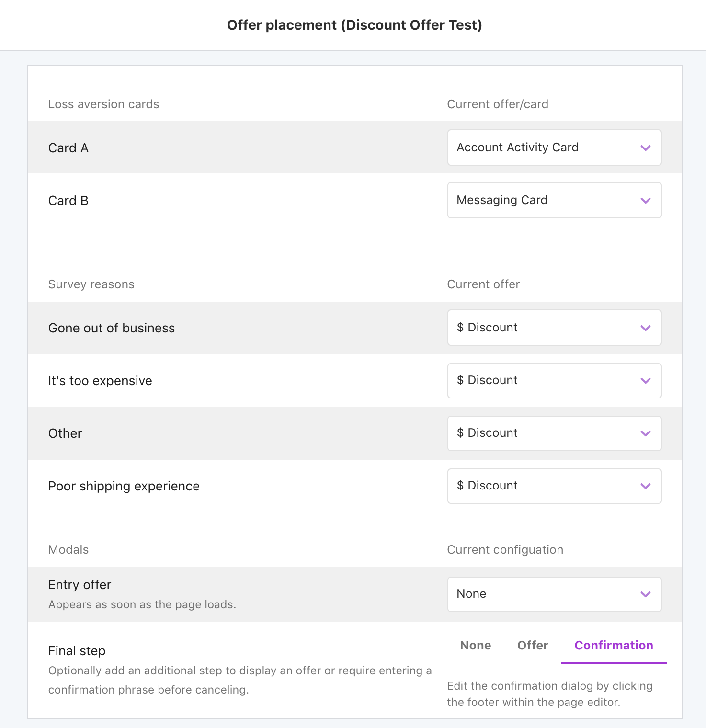Select the Poor shipping experience reason label
Image resolution: width=706 pixels, height=728 pixels.
point(124,486)
